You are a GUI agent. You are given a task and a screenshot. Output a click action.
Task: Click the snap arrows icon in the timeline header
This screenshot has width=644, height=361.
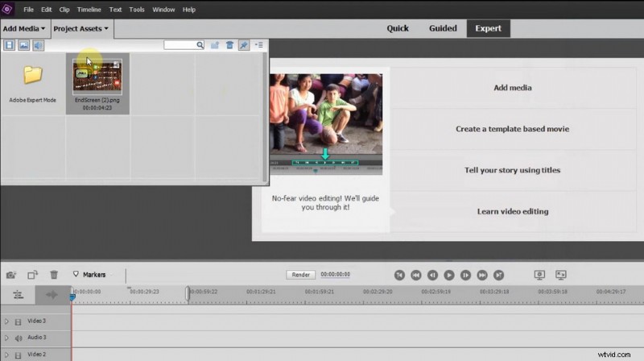pyautogui.click(x=52, y=295)
